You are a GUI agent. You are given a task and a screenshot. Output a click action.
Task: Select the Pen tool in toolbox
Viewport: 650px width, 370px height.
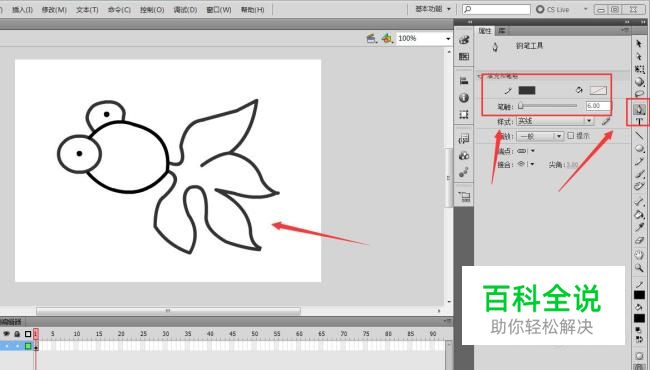(x=639, y=109)
